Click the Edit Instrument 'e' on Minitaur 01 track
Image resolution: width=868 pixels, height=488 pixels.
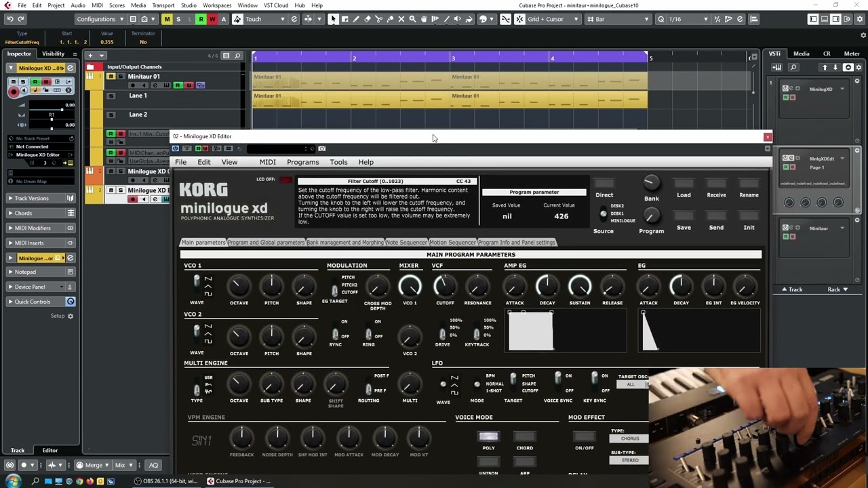155,85
